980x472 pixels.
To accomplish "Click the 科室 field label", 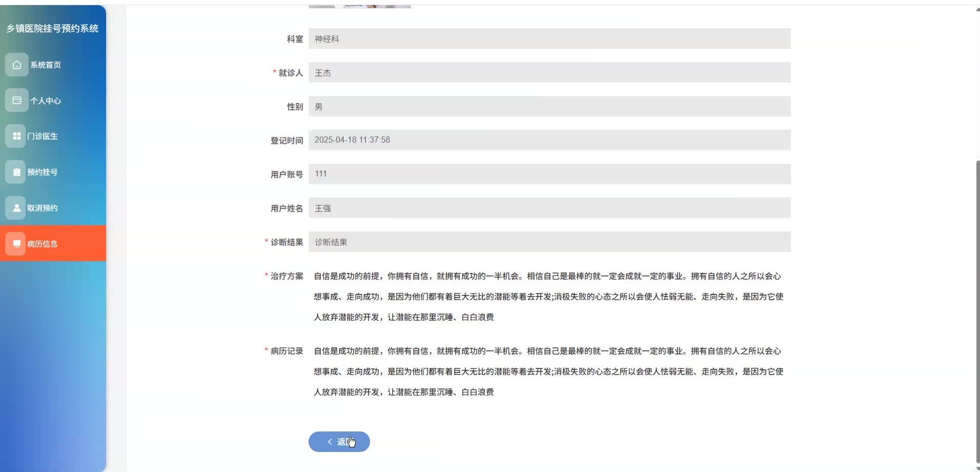I will 295,39.
